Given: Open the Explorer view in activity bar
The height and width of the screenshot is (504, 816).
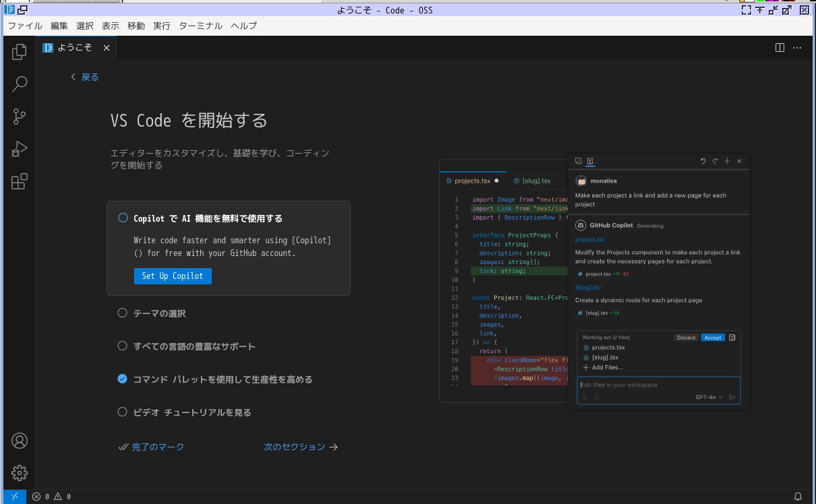Looking at the screenshot, I should (x=20, y=52).
